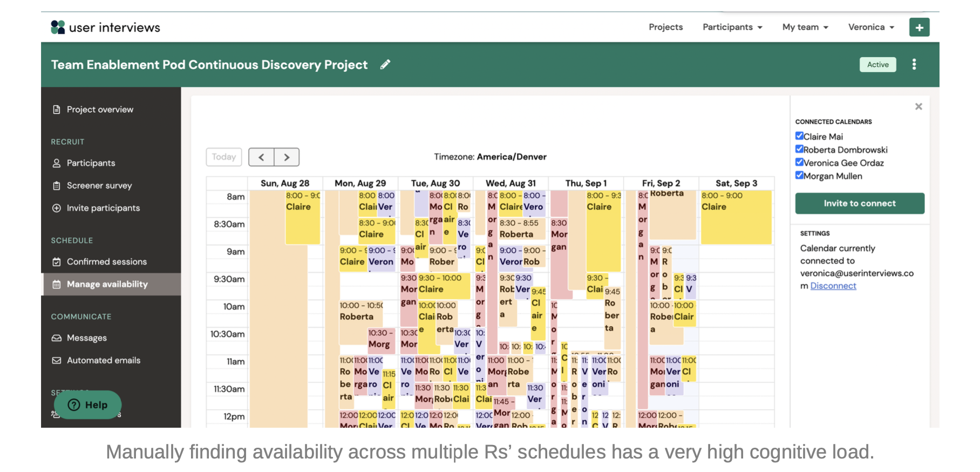The height and width of the screenshot is (472, 980).
Task: Click the Confirmed sessions calendar-check icon
Action: 57,262
